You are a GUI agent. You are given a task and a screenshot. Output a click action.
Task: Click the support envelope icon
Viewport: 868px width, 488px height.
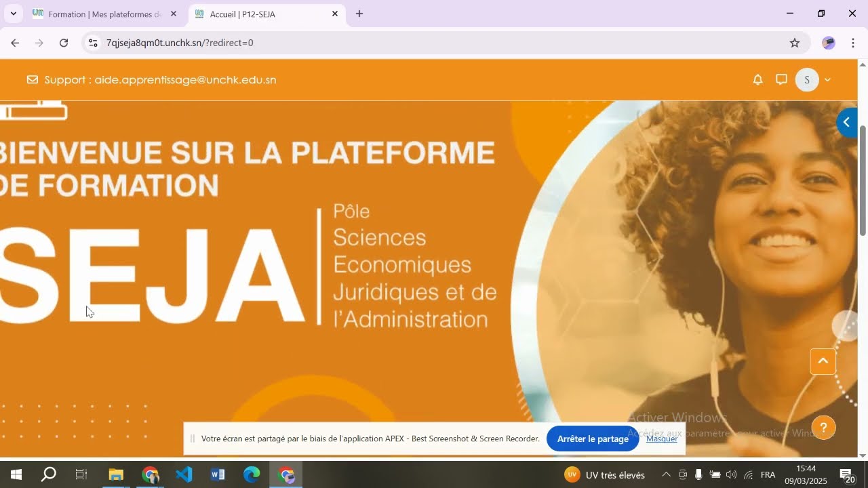pos(33,80)
